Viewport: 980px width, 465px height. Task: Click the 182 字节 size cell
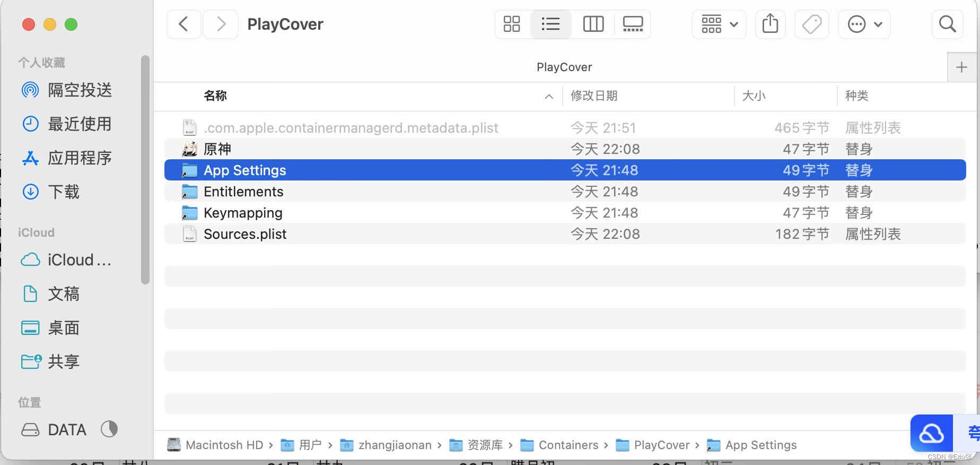[801, 234]
